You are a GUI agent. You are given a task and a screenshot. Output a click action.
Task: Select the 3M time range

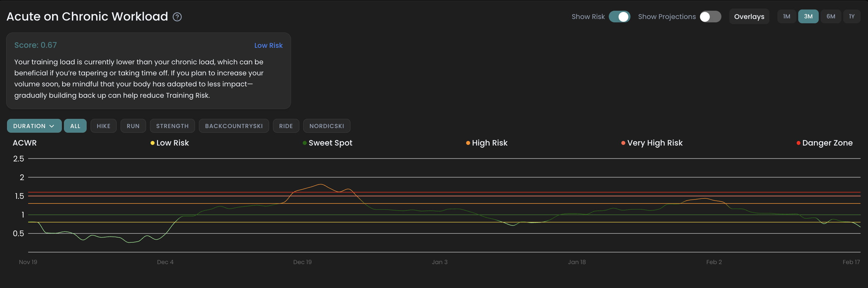(x=808, y=17)
